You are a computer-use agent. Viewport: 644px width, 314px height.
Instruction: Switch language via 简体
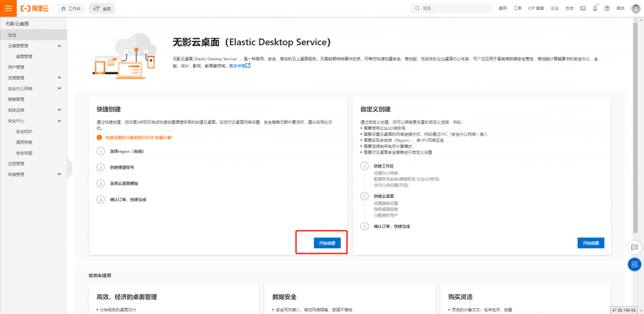(x=620, y=8)
